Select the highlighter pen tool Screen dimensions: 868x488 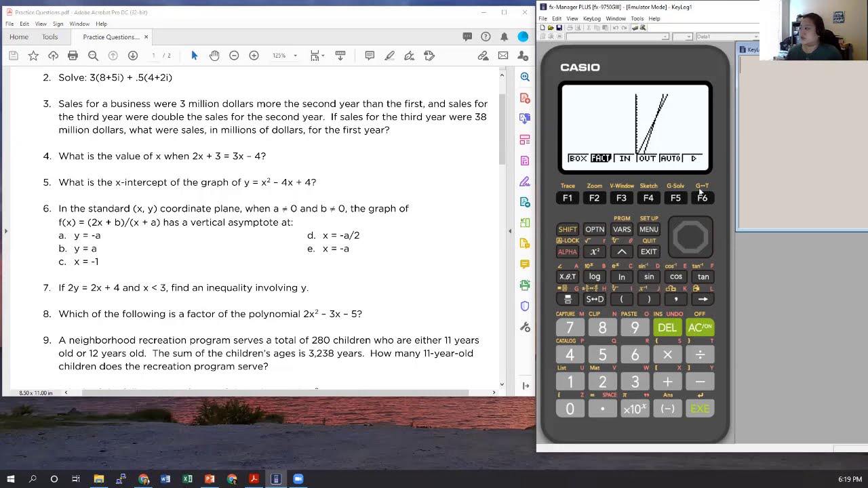point(389,56)
